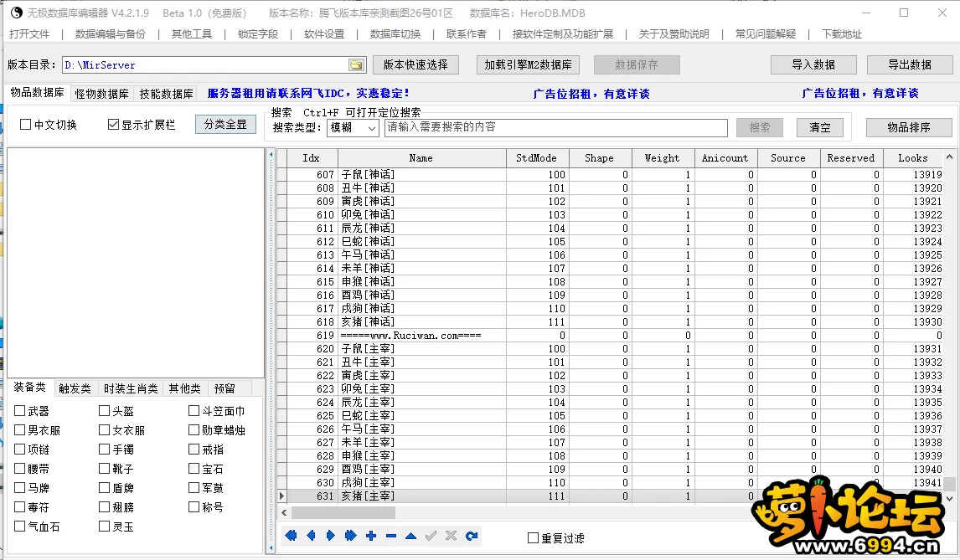Switch to 触发类 category tab

coord(75,388)
